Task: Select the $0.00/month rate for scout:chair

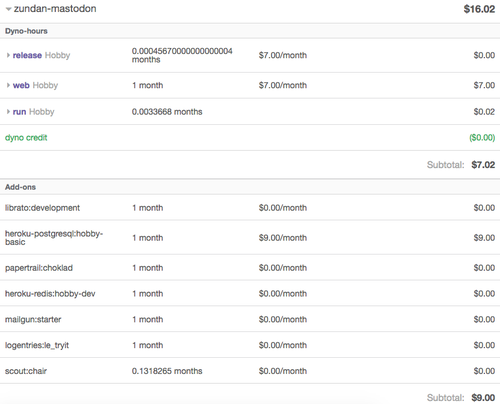Action: coord(283,371)
